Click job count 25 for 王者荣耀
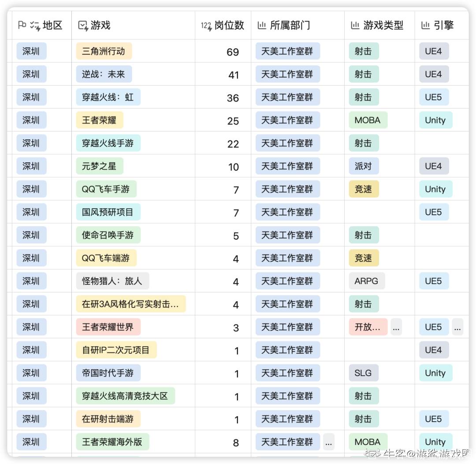The image size is (476, 464). [x=233, y=121]
